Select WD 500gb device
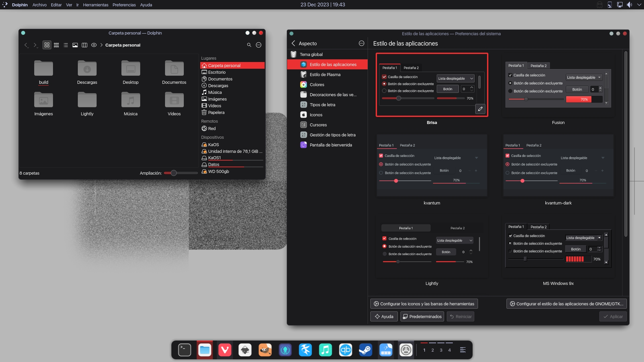Screen dimensions: 644x362 point(232,172)
